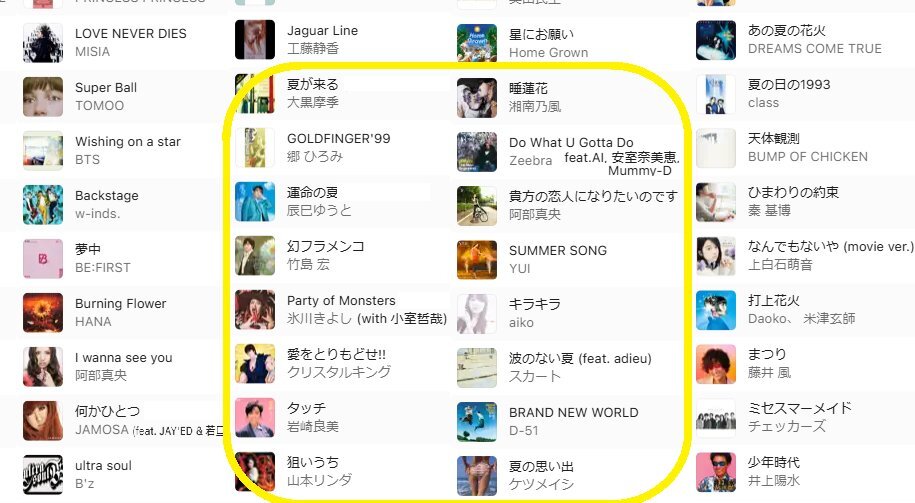Image resolution: width=915 pixels, height=503 pixels.
Task: Open the Party of Monsters cover artwork
Action: pyautogui.click(x=255, y=310)
